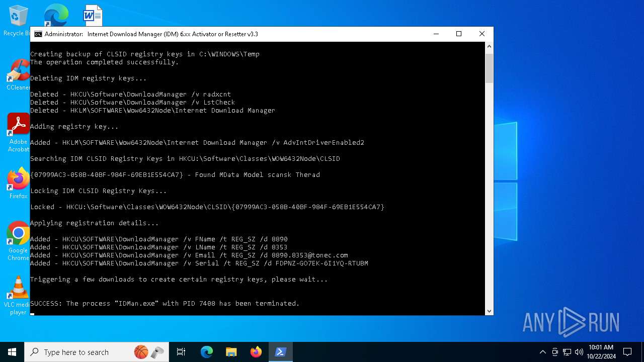Click the 'Deleted ... /v radxcnt' line
This screenshot has height=362, width=644.
tap(130, 94)
